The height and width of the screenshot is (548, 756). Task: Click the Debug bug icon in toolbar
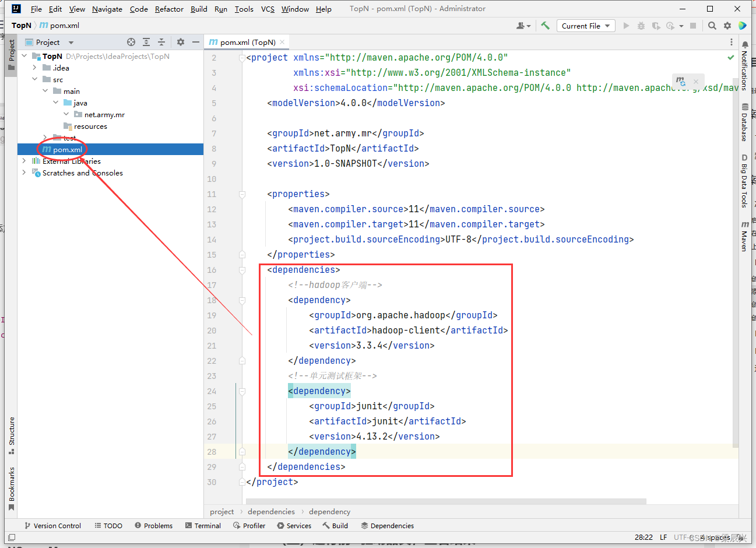pyautogui.click(x=641, y=26)
